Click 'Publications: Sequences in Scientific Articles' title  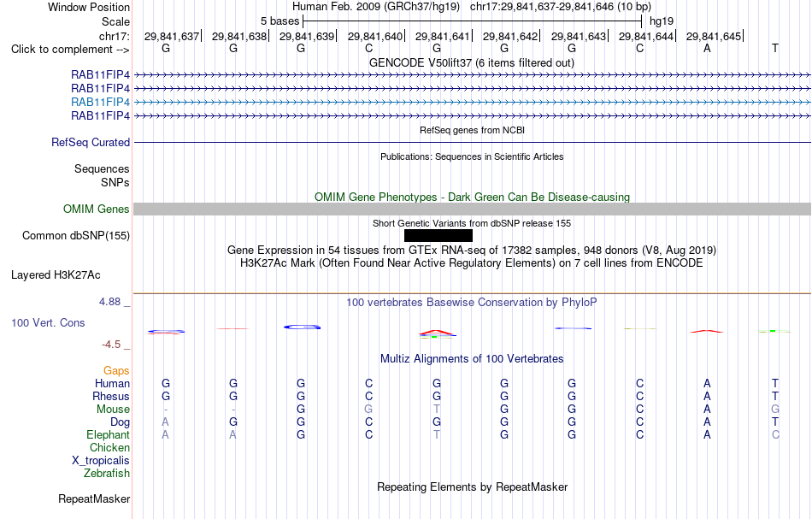(472, 156)
